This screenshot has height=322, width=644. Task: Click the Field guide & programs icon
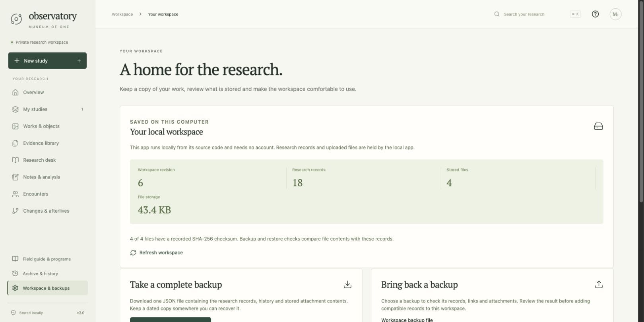15,259
